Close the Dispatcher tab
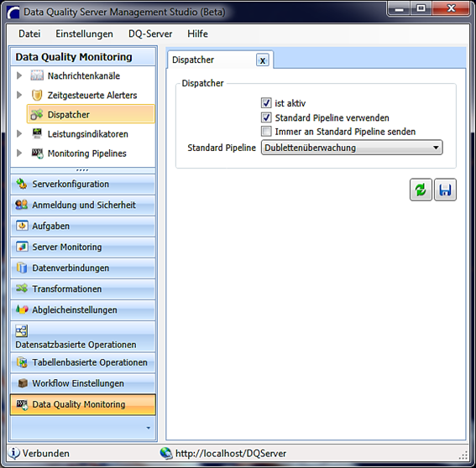 point(263,60)
